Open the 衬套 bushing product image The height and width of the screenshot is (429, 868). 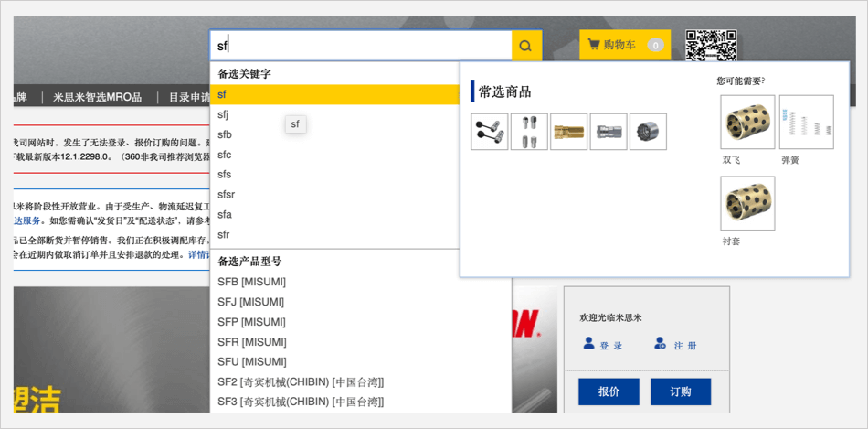747,203
